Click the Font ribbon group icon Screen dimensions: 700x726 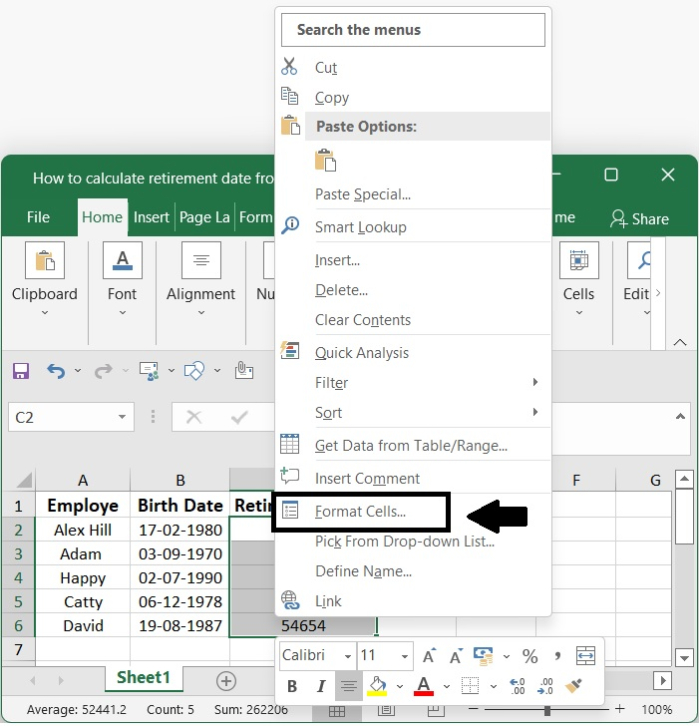coord(122,260)
